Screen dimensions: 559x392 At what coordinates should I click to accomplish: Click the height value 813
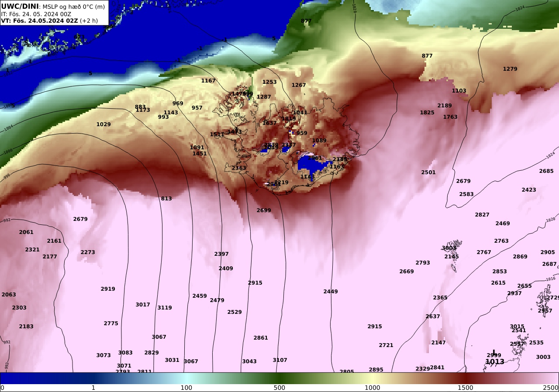(x=166, y=199)
